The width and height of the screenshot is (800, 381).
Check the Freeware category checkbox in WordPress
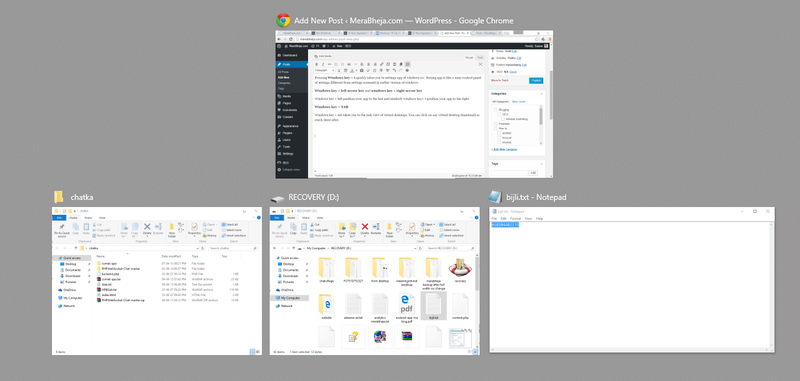[x=495, y=123]
